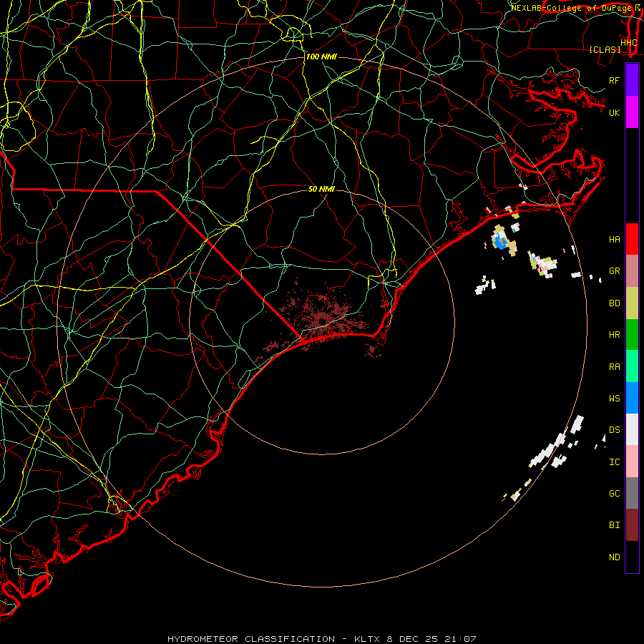Image resolution: width=644 pixels, height=644 pixels.
Task: Click the radar site center dot
Action: (x=321, y=321)
